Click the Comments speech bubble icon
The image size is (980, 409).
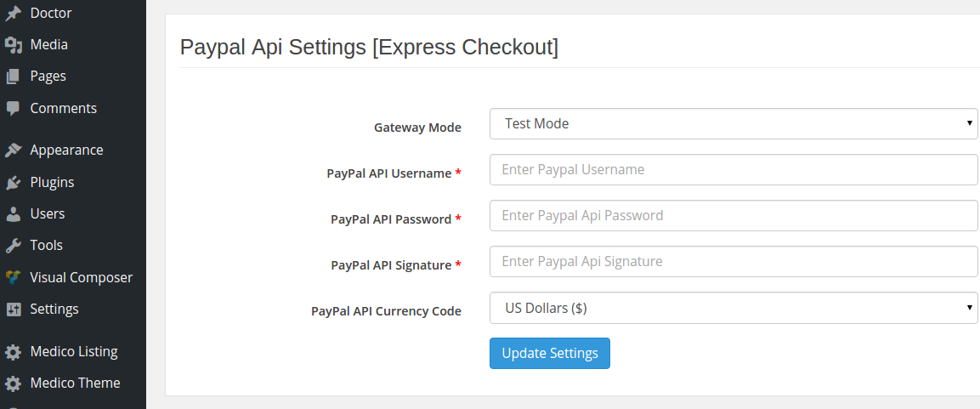(x=13, y=108)
